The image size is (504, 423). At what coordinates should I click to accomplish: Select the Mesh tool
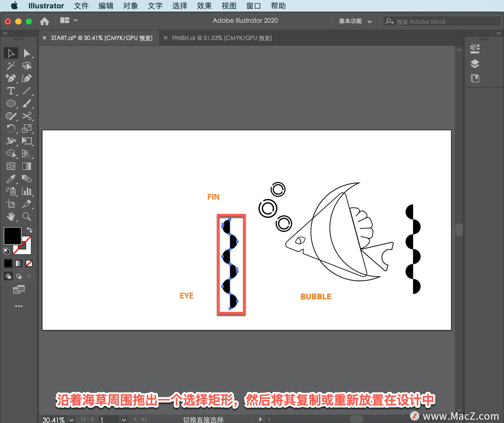[x=11, y=166]
